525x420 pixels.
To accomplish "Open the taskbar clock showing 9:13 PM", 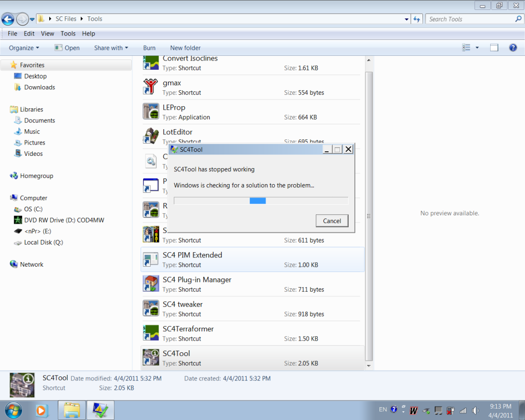I will pyautogui.click(x=500, y=411).
